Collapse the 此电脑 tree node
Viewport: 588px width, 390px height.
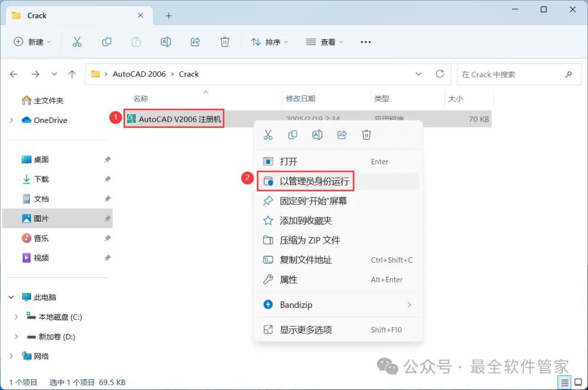click(11, 298)
